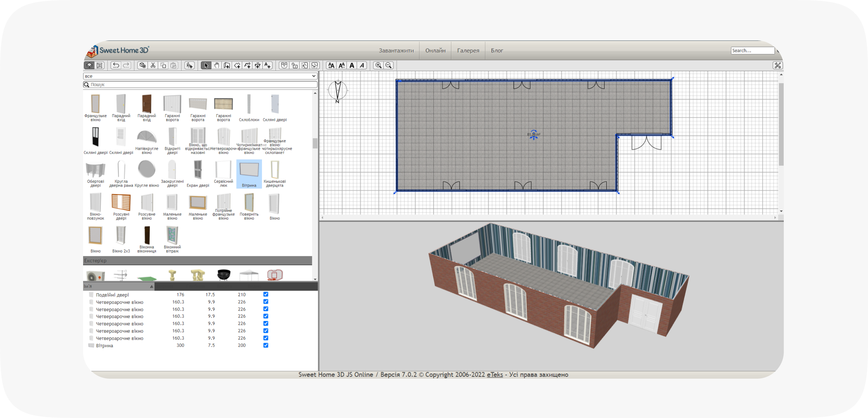Uncheck visibility for Подвійні двері
Viewport: 868px width, 418px height.
tap(266, 294)
